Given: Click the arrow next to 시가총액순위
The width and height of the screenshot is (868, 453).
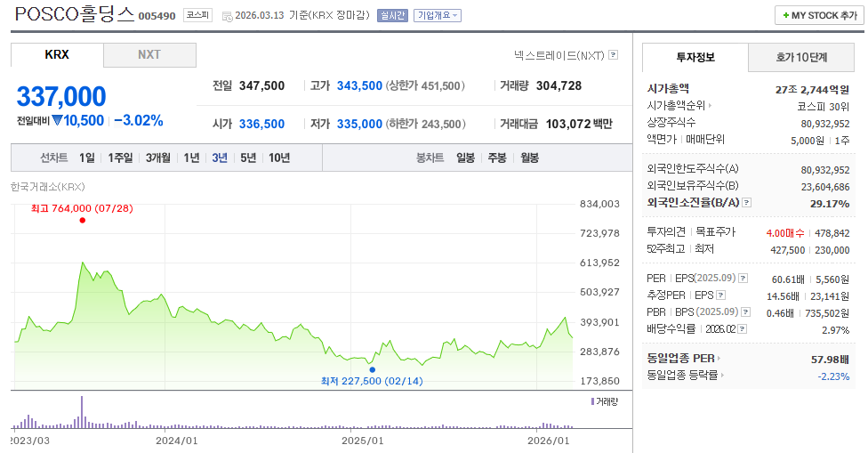Looking at the screenshot, I should [x=710, y=105].
